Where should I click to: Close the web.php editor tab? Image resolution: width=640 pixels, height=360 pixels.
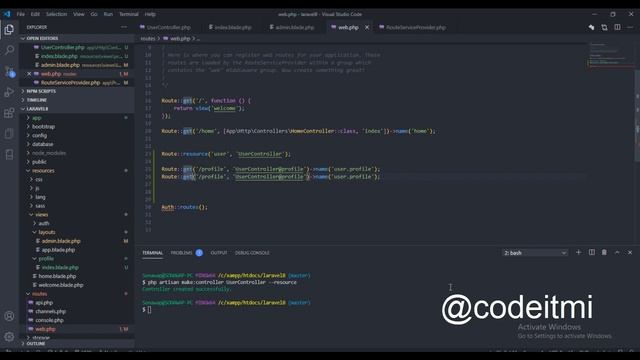point(367,27)
